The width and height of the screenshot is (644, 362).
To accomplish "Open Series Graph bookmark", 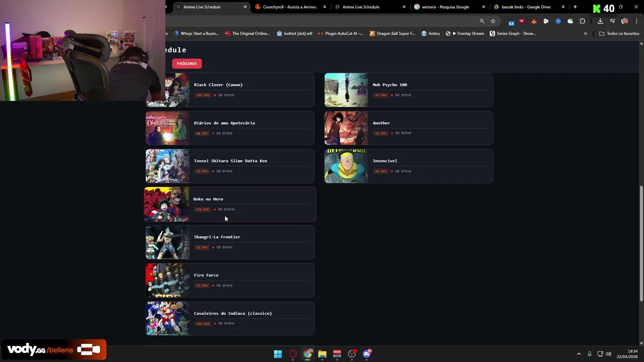I will coord(513,34).
